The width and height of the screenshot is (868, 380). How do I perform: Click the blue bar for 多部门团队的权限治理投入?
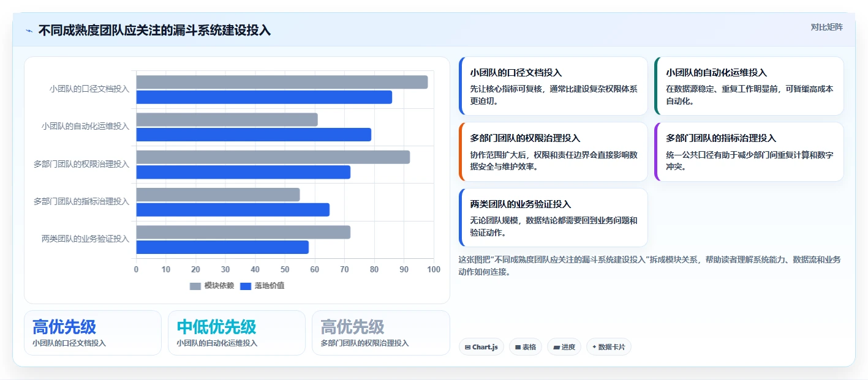click(243, 172)
